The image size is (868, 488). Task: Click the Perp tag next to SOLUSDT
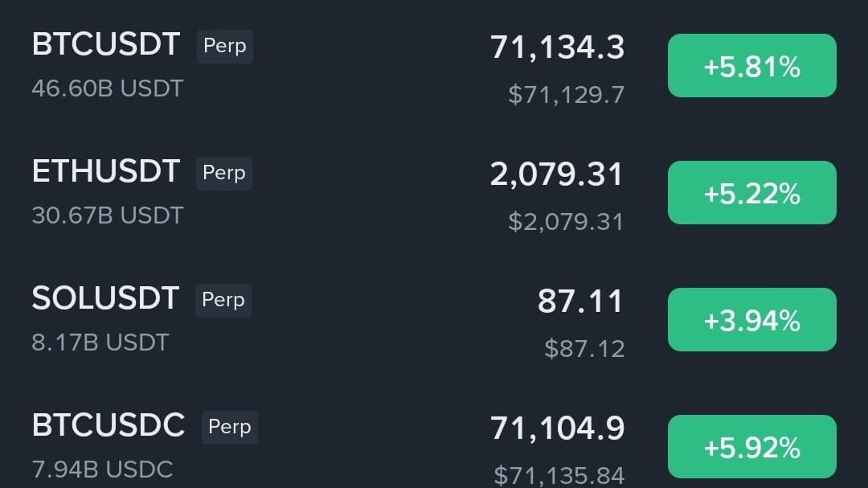pyautogui.click(x=223, y=301)
